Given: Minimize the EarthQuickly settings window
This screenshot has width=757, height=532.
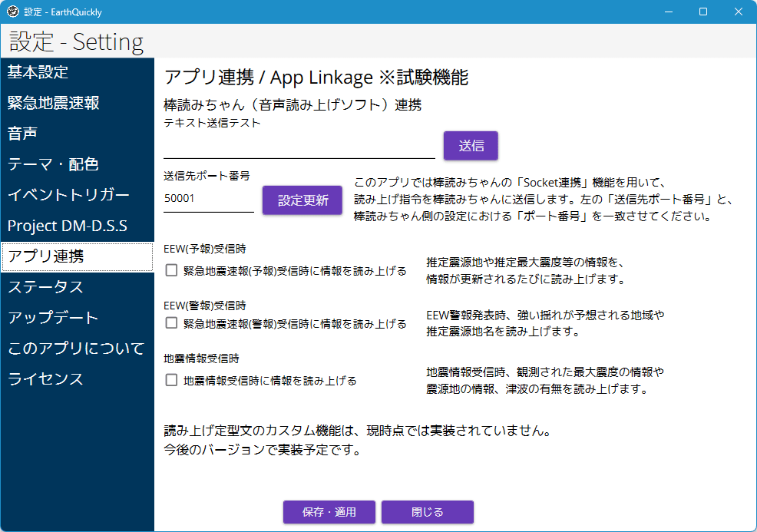Looking at the screenshot, I should click(x=669, y=12).
